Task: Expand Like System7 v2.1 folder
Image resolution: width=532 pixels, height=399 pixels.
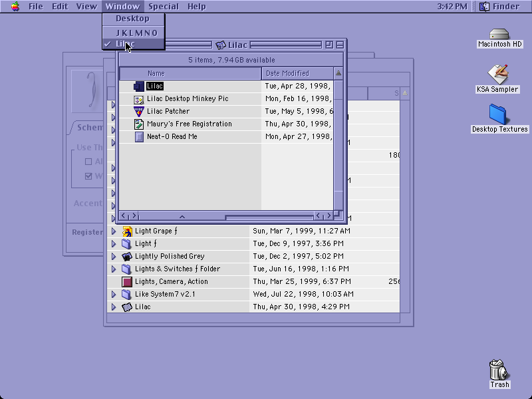Action: (x=114, y=295)
